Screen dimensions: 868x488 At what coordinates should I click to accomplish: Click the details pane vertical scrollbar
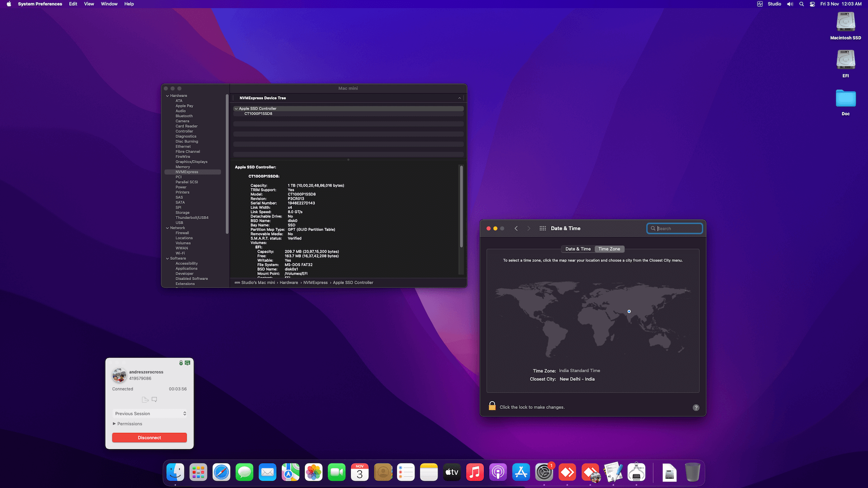[x=461, y=206]
